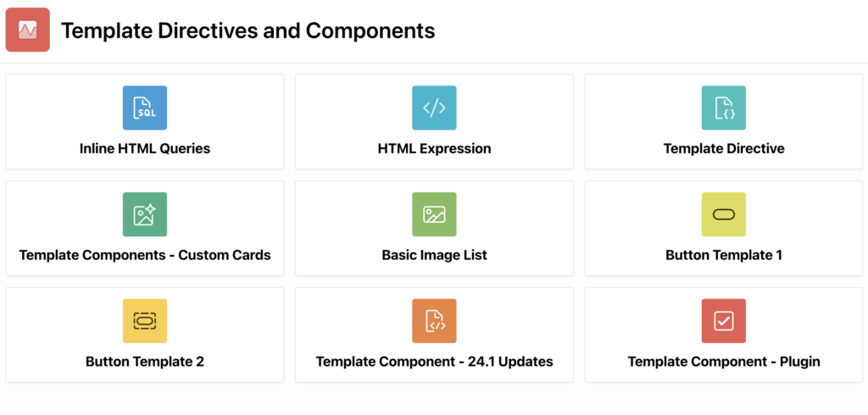Click the red app logo icon
This screenshot has width=868, height=415.
(28, 30)
